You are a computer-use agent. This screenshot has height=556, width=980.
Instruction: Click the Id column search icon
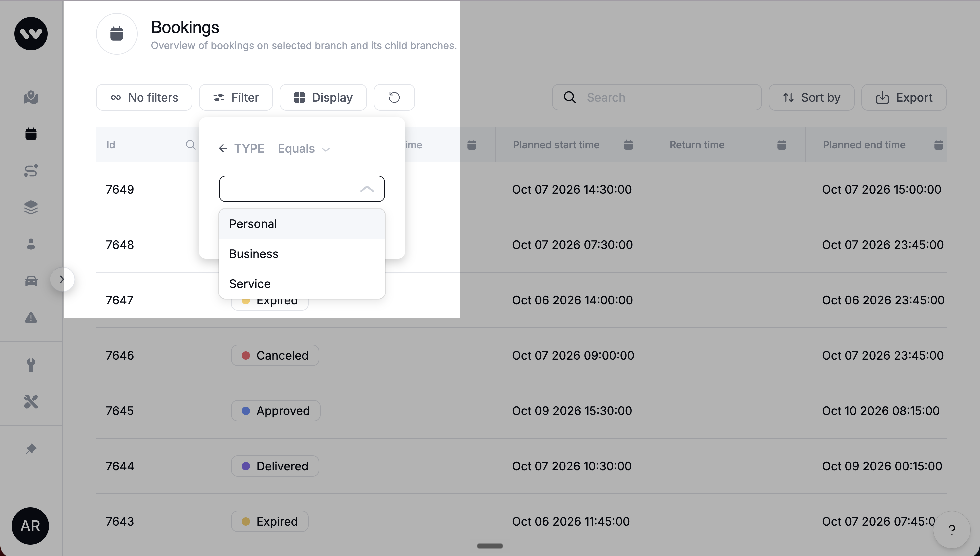(191, 145)
